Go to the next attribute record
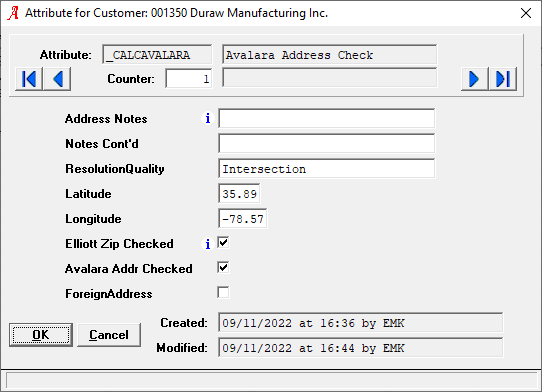This screenshot has height=392, width=542. (x=474, y=79)
